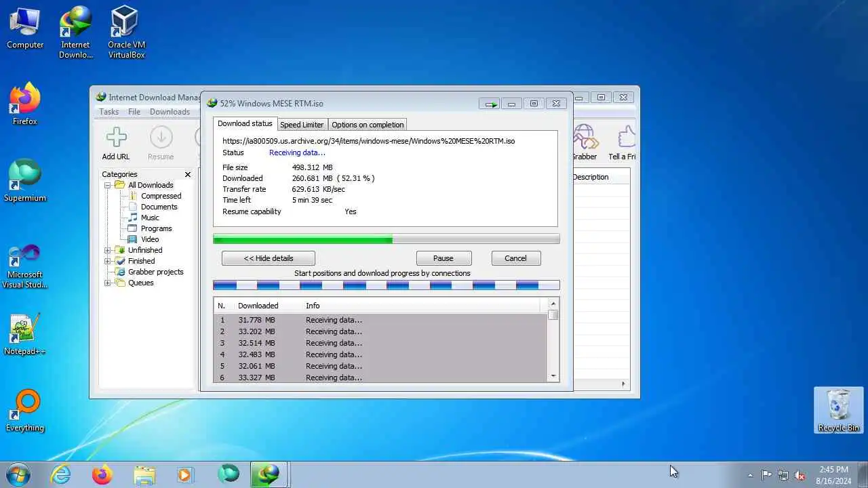Select connection row 2 with 33.202 MB
The height and width of the screenshot is (488, 868).
[x=380, y=331]
